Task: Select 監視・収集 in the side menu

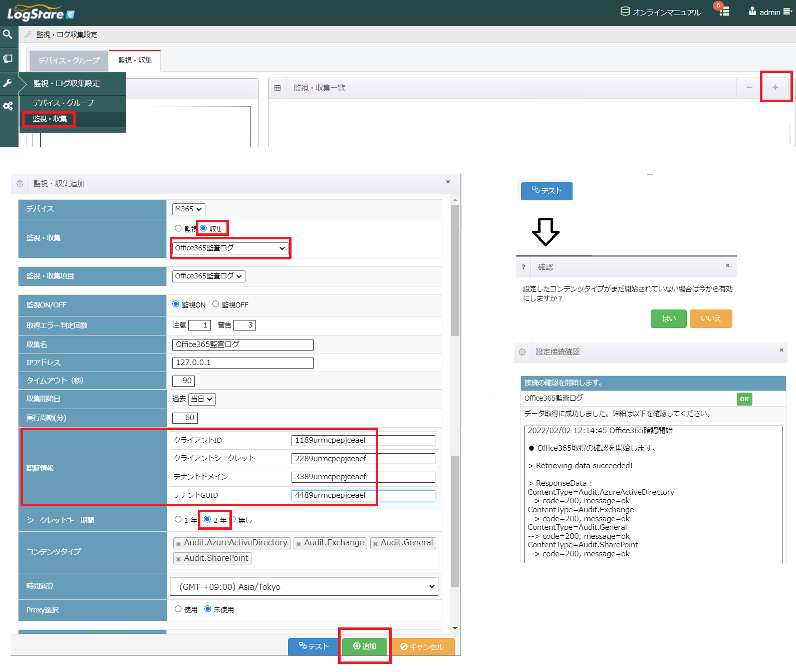Action: 50,119
